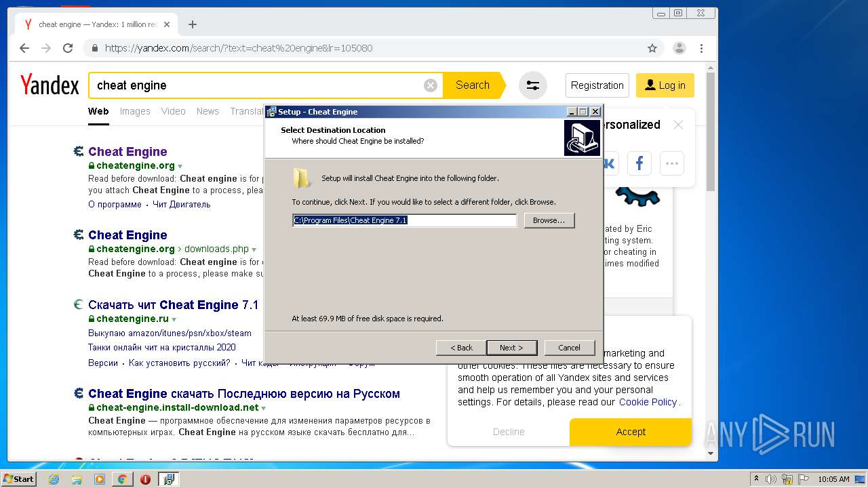
Task: Click the Версии sublink
Action: (103, 363)
